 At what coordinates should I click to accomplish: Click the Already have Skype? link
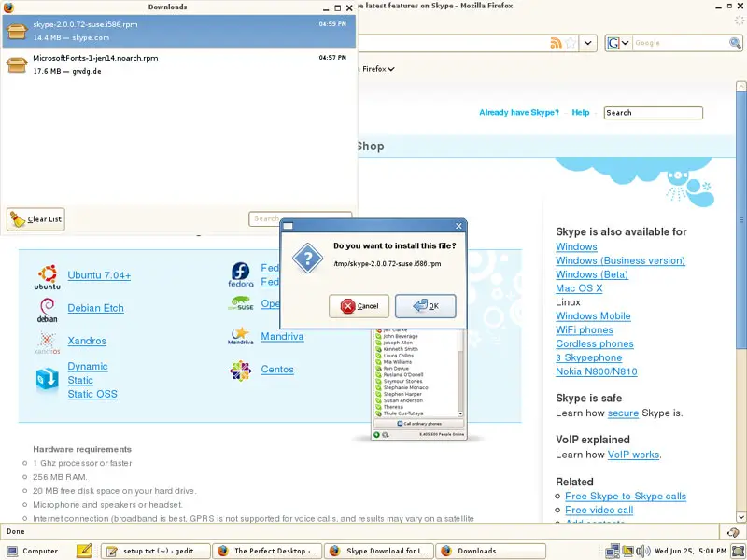519,112
